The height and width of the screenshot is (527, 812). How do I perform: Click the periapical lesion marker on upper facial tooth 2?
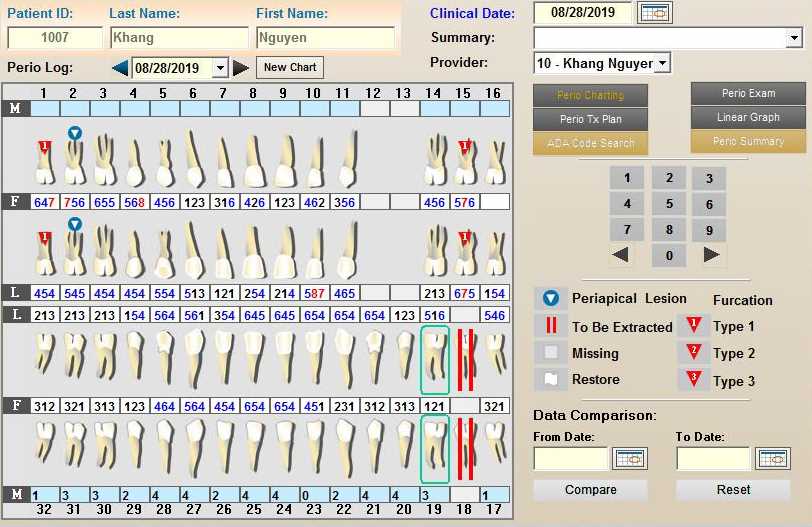tap(75, 134)
